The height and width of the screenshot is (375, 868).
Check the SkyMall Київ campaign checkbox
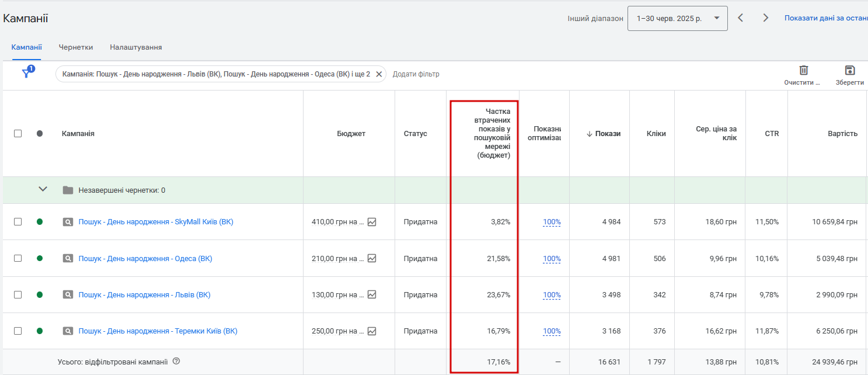click(18, 222)
